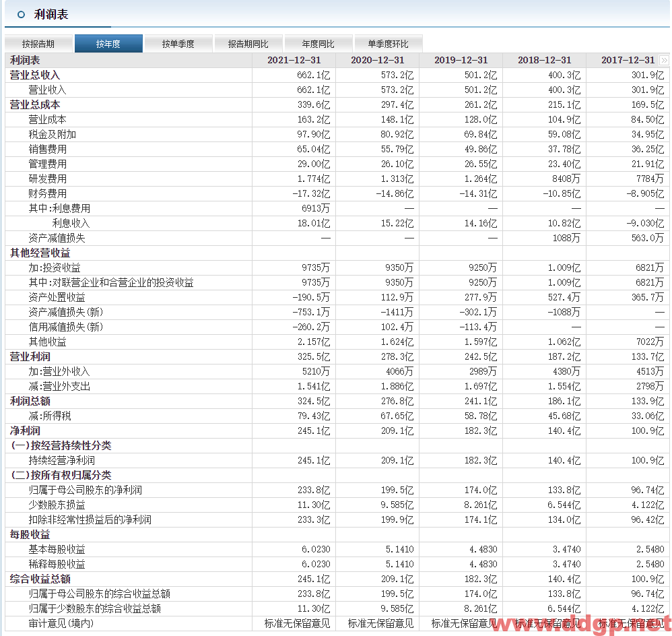
Task: Click the 归属于母公司股东的综合收益总额 label
Action: click(99, 594)
